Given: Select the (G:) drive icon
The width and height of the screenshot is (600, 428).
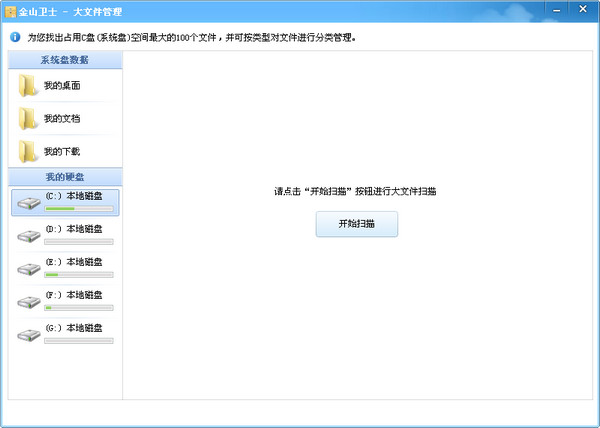Looking at the screenshot, I should click(29, 334).
